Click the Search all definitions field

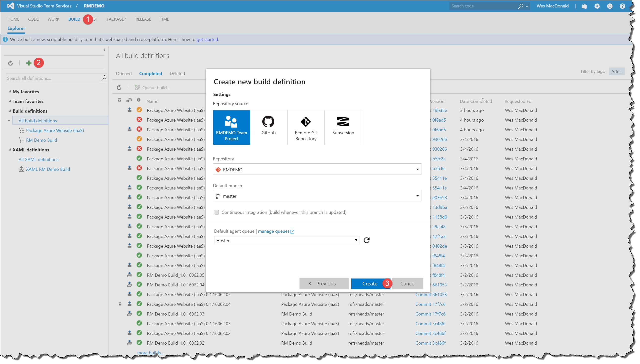[53, 78]
